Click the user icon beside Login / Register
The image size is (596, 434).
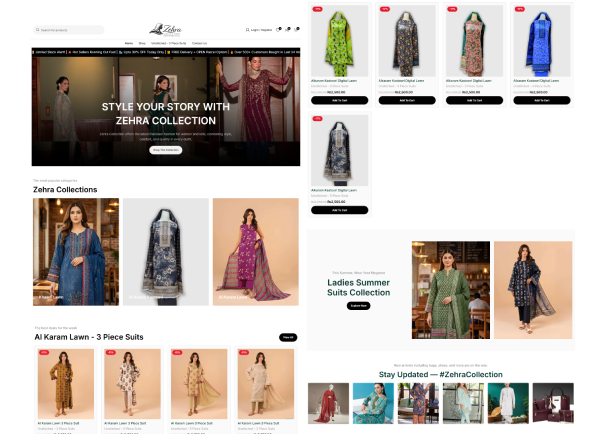click(247, 30)
